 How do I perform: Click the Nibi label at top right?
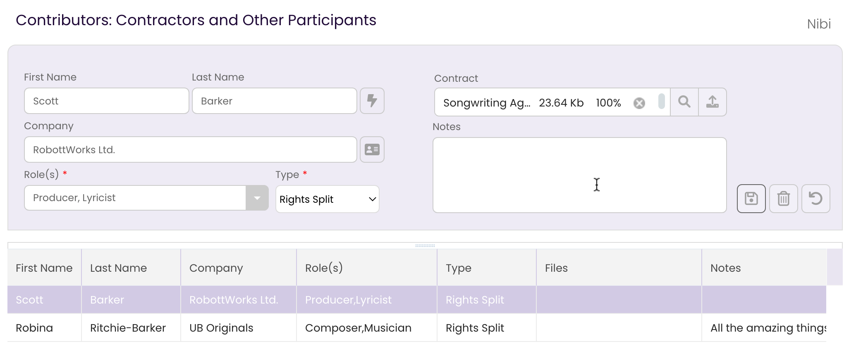click(819, 24)
